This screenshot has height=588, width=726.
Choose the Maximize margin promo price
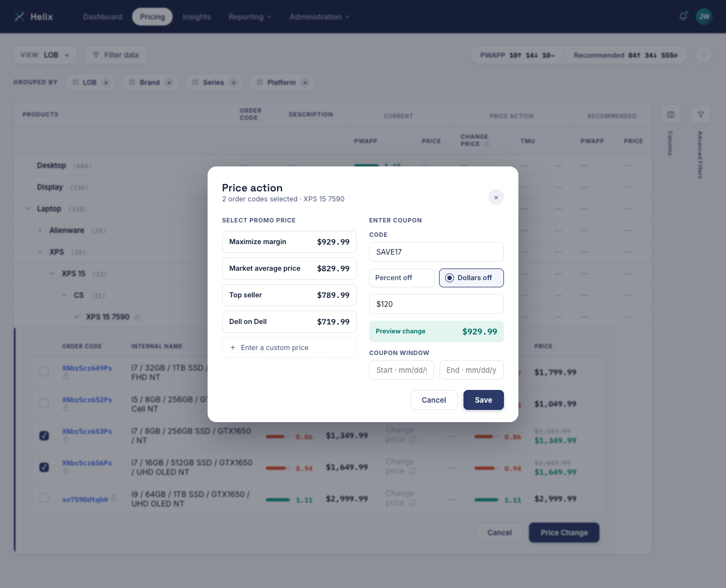[x=289, y=242]
